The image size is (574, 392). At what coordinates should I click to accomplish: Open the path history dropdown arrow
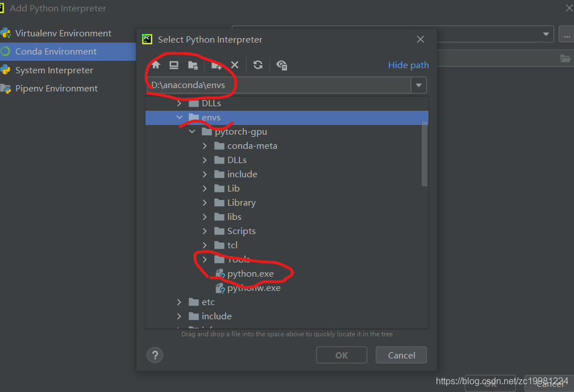click(x=419, y=85)
